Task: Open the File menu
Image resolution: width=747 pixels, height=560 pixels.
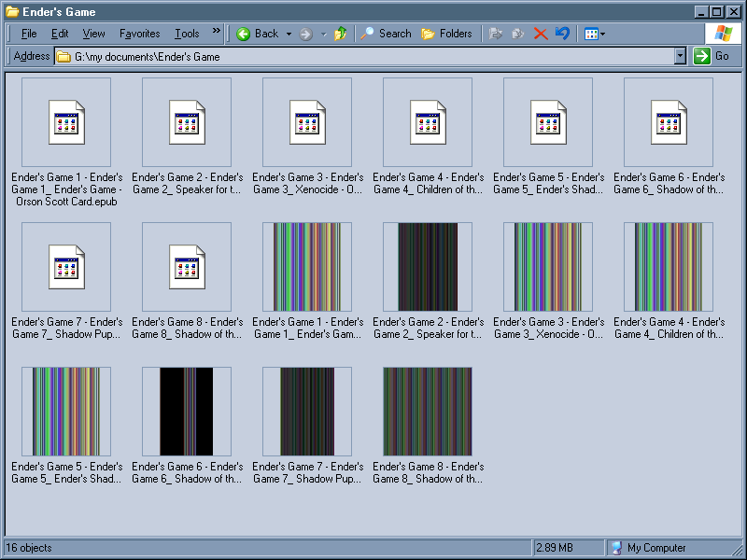Action: click(x=29, y=34)
